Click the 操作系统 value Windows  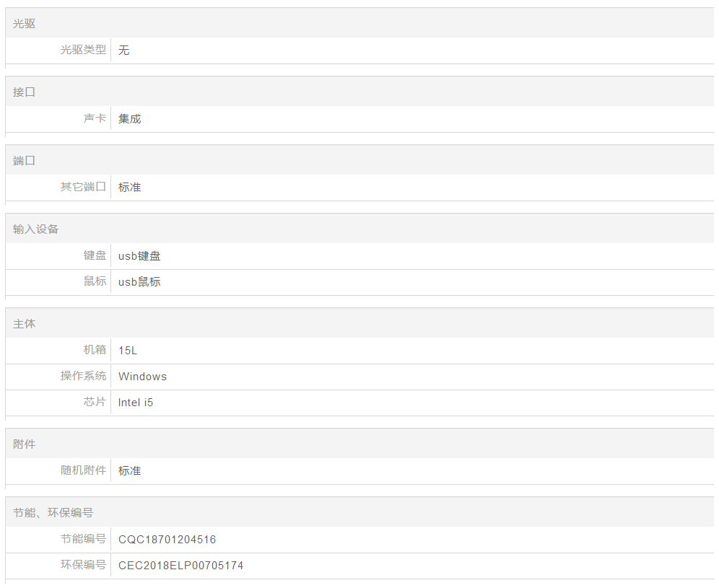tap(142, 377)
